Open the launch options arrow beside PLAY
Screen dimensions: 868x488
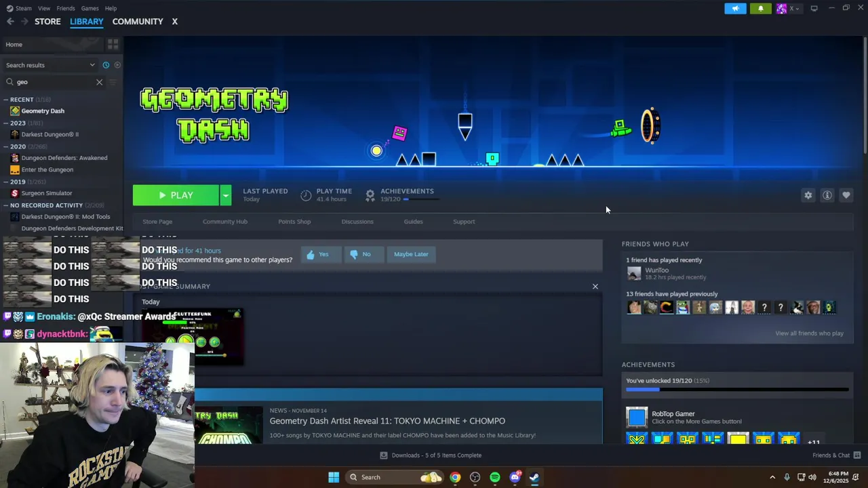[x=226, y=195]
